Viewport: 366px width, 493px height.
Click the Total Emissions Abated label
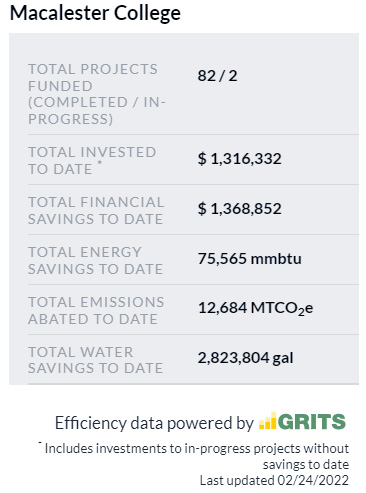coord(96,310)
